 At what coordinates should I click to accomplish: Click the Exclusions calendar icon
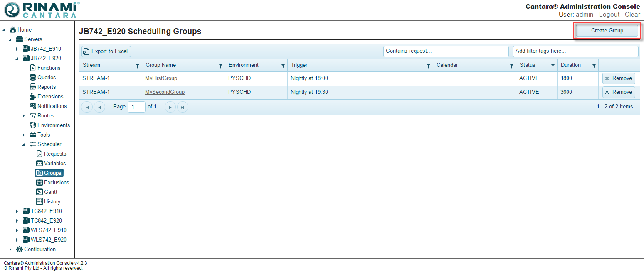point(39,183)
